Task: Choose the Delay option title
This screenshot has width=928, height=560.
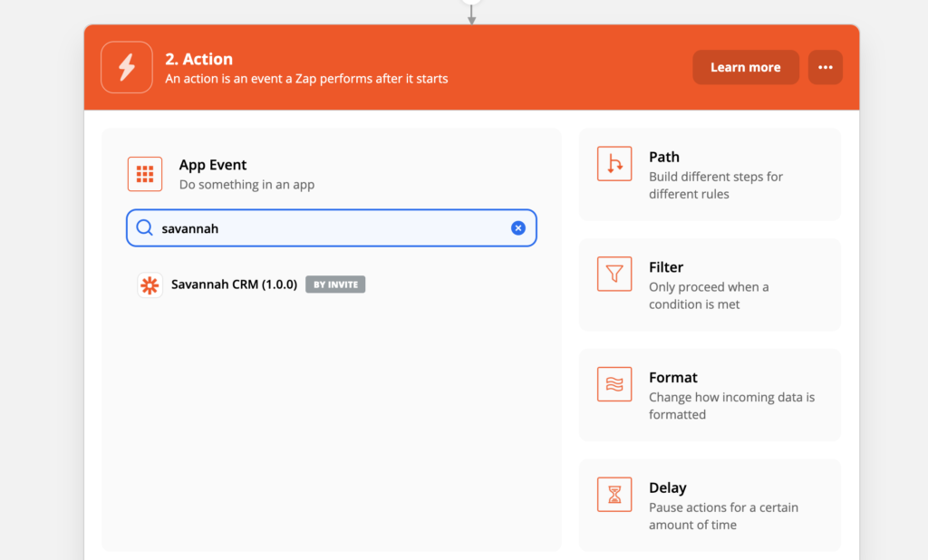Action: coord(668,488)
